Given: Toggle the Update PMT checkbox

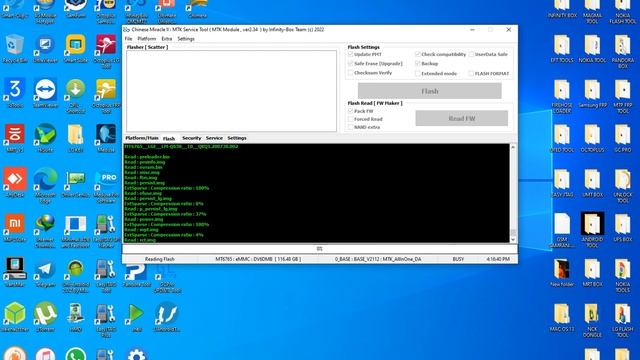Looking at the screenshot, I should tap(350, 54).
